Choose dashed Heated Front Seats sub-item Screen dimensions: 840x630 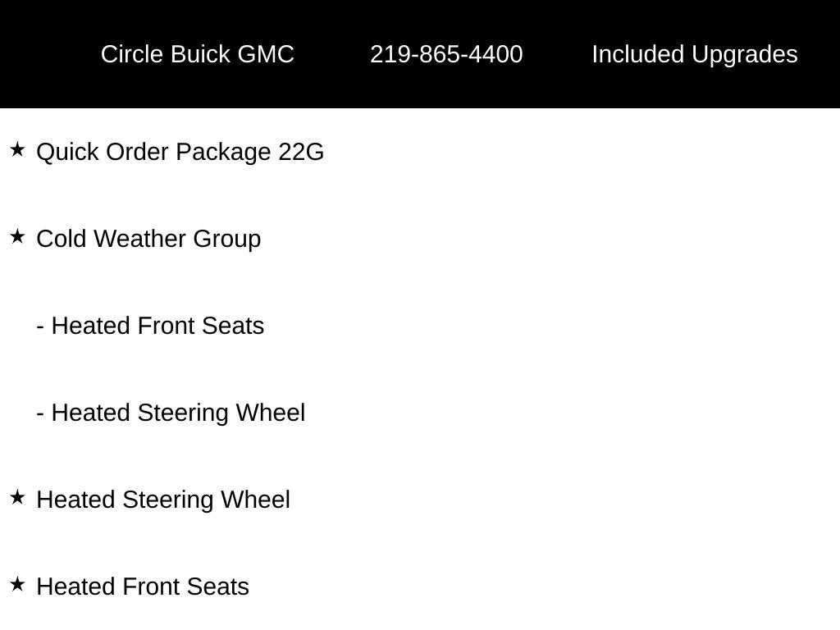point(150,326)
